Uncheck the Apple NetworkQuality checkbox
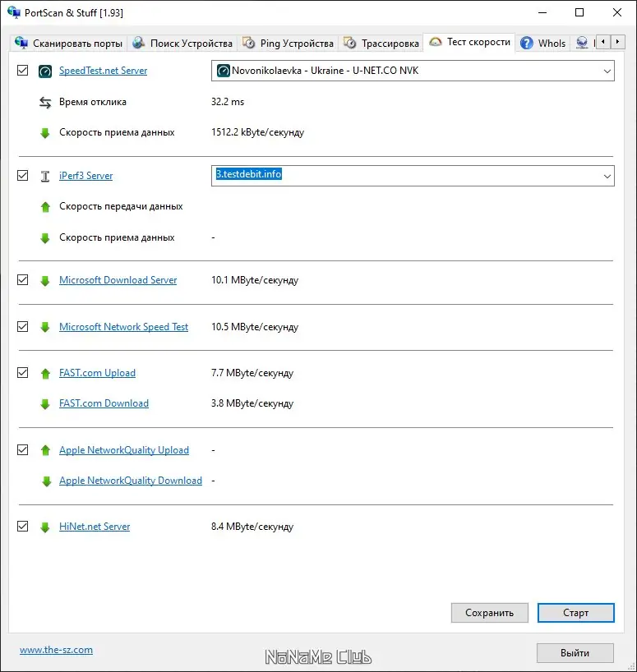 23,450
